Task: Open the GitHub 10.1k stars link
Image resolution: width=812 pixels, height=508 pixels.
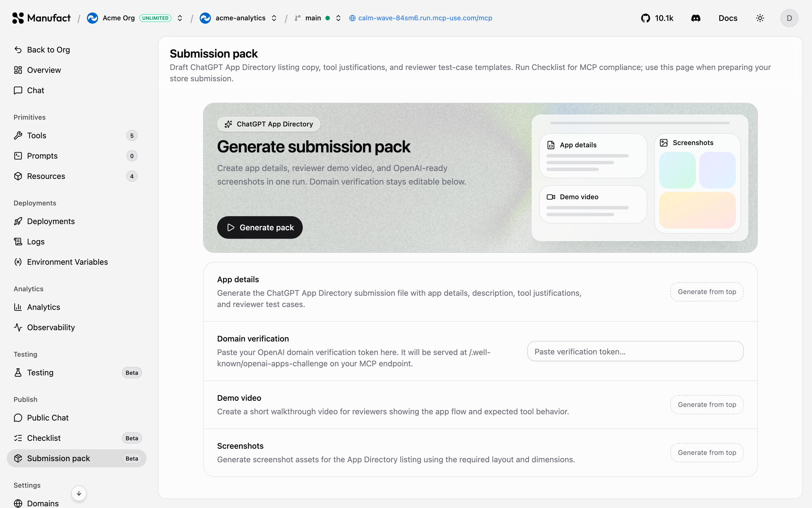Action: (x=657, y=18)
